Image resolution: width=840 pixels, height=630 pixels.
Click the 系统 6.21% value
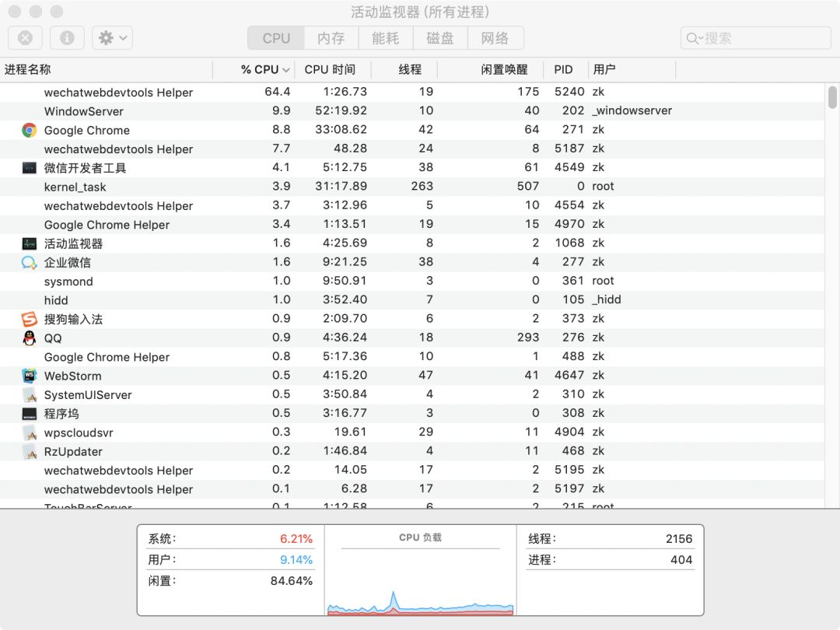click(296, 539)
